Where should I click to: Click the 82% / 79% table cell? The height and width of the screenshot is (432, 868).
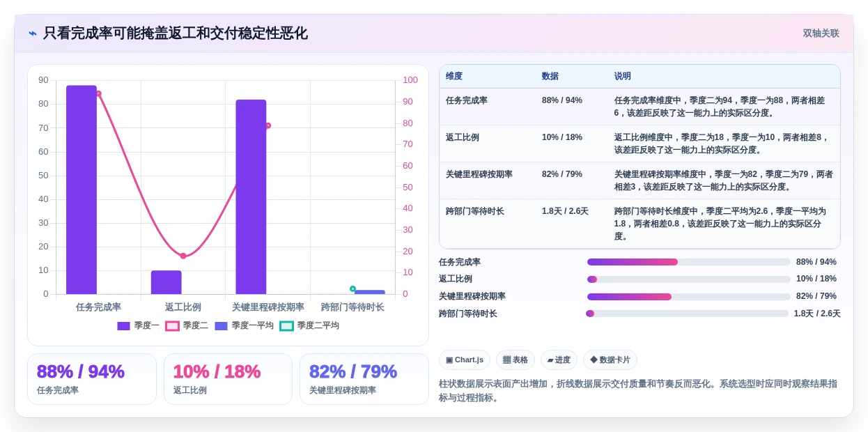click(x=562, y=174)
